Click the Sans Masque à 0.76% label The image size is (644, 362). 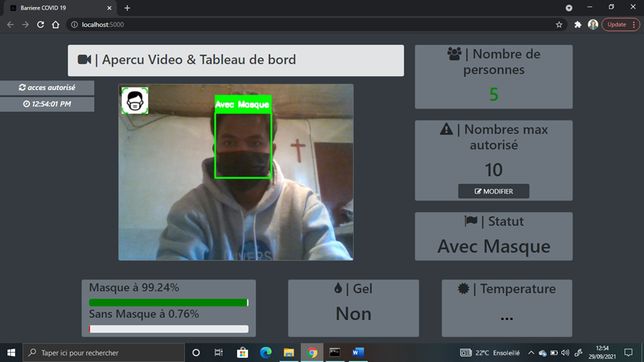144,314
